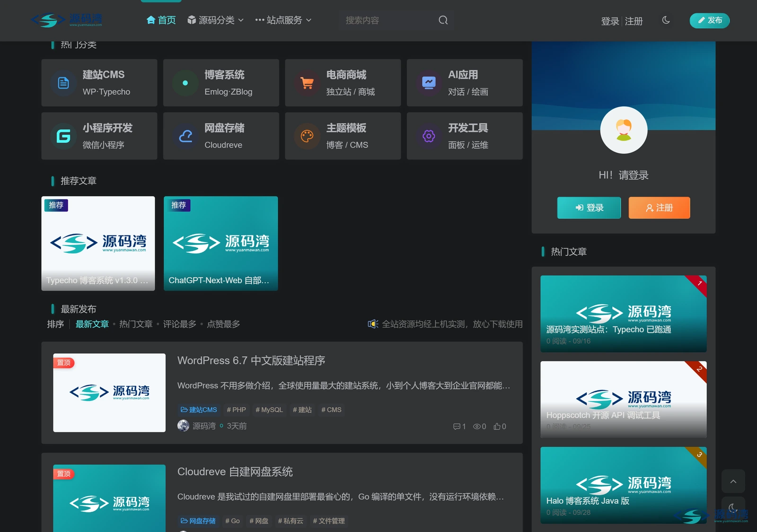Screen dimensions: 757x532
Task: Select the 评论最多 sort tab
Action: [180, 324]
